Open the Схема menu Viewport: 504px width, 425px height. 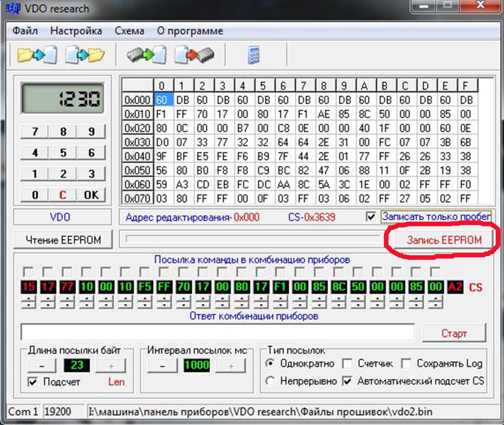[x=129, y=31]
